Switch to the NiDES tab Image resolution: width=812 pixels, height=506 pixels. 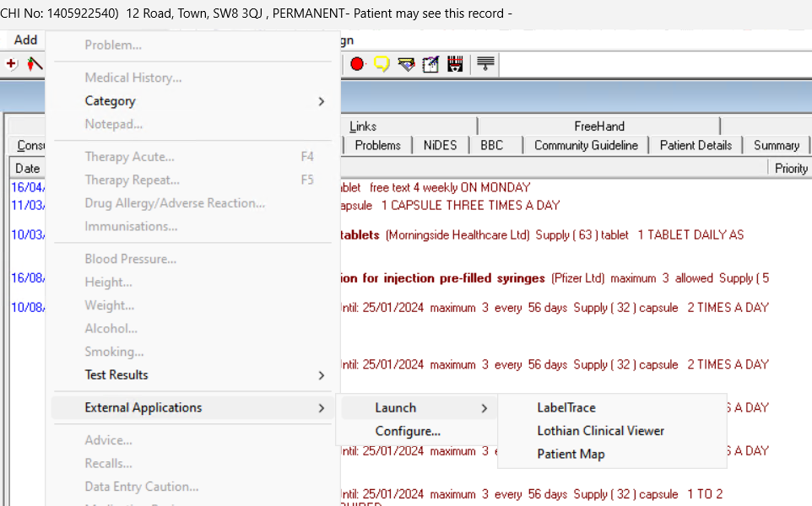440,145
